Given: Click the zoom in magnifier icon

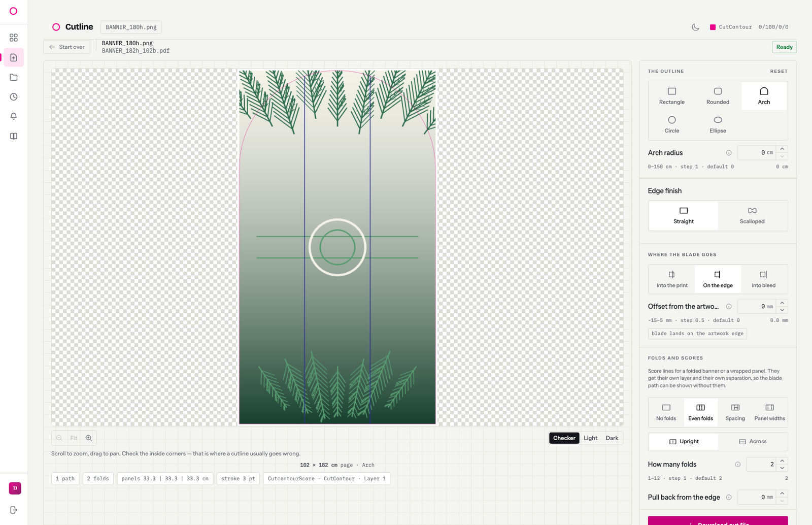Looking at the screenshot, I should (x=89, y=438).
